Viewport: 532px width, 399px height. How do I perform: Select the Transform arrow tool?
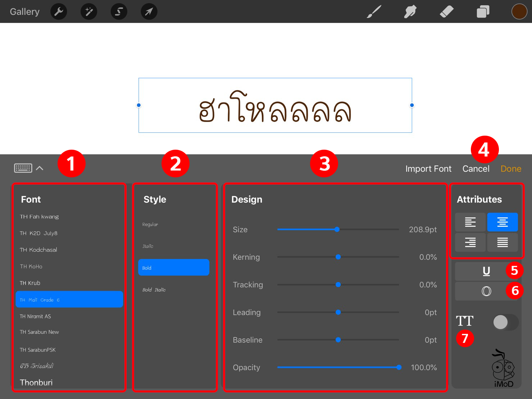[x=149, y=12]
